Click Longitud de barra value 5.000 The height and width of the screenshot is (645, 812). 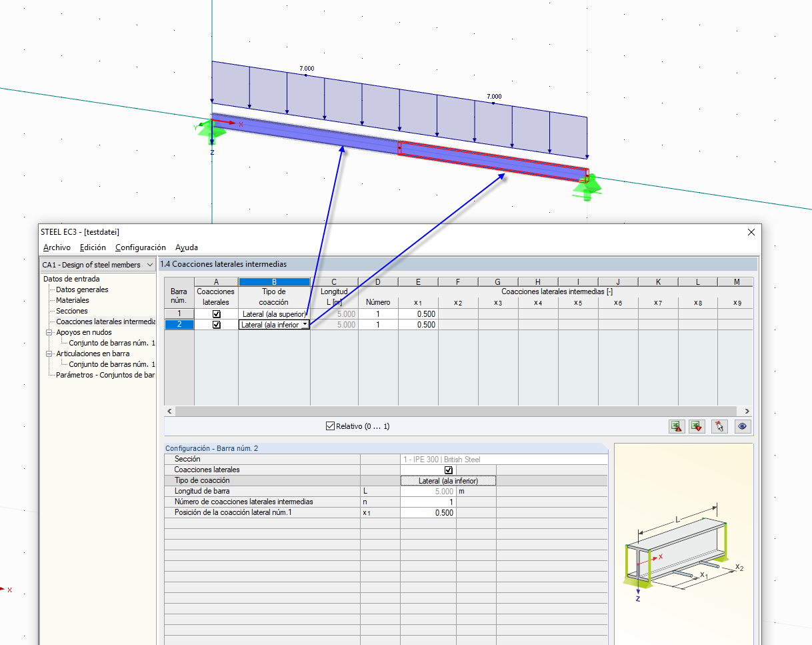(x=428, y=491)
